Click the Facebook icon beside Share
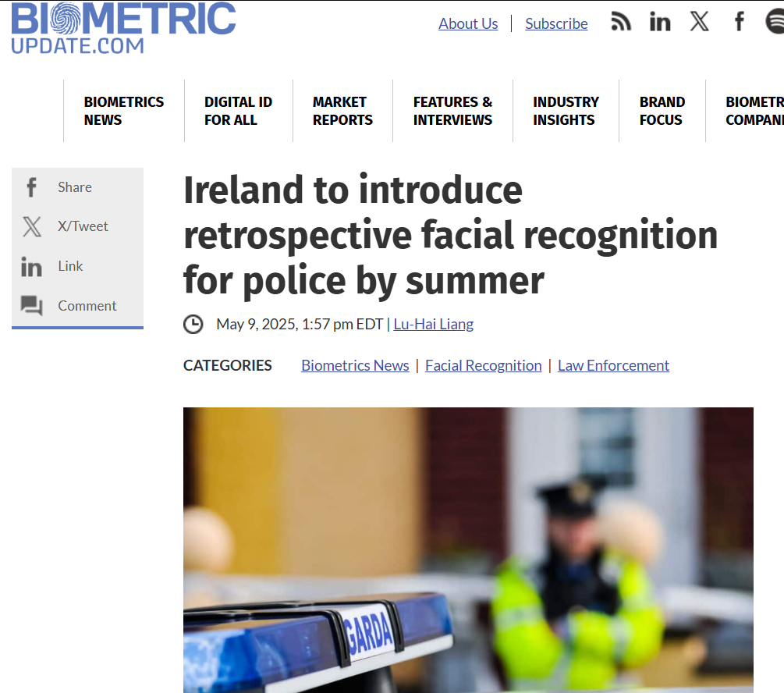This screenshot has width=784, height=693. [31, 187]
